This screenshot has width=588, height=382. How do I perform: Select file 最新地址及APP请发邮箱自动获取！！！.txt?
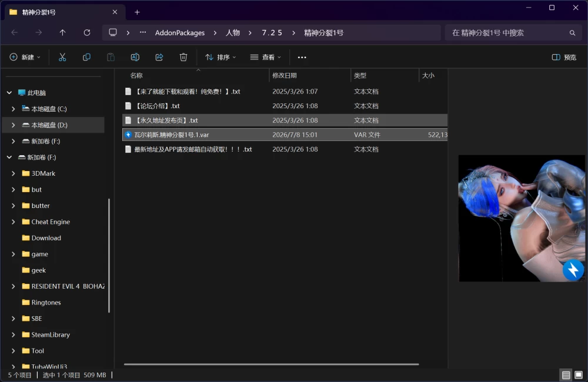(x=285, y=149)
